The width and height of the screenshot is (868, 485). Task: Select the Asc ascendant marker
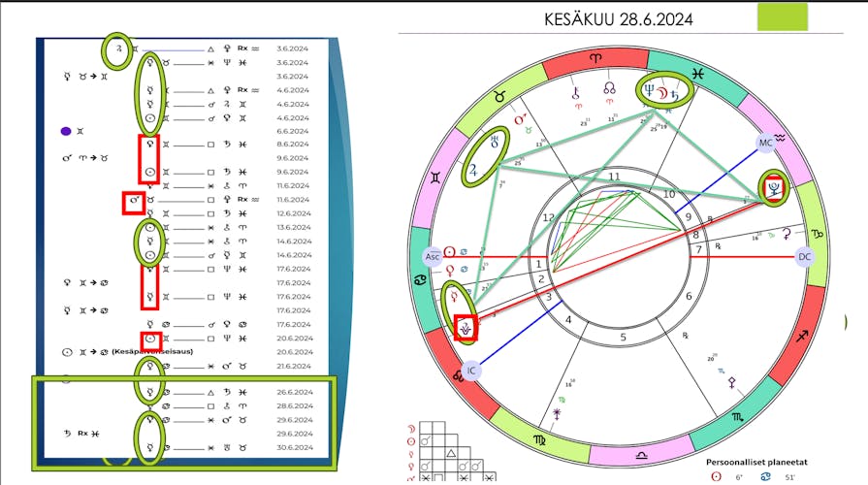[x=434, y=256]
